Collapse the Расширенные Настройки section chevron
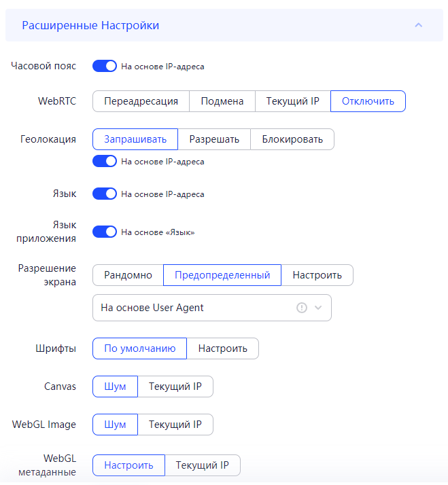The image size is (448, 485). point(418,25)
